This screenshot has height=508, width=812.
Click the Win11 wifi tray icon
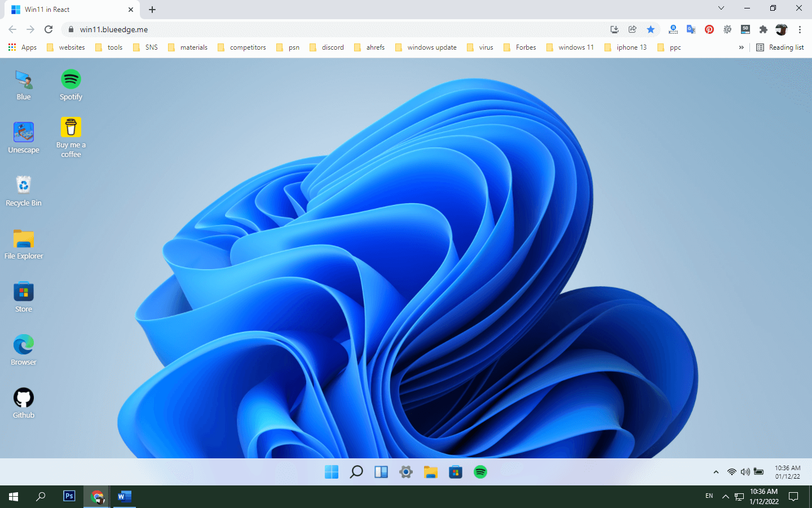(x=732, y=472)
